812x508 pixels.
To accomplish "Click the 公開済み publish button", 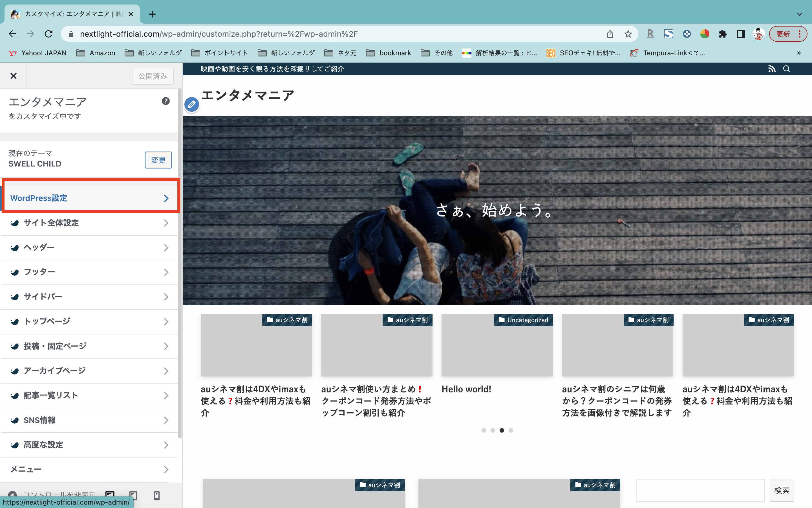I will point(153,76).
